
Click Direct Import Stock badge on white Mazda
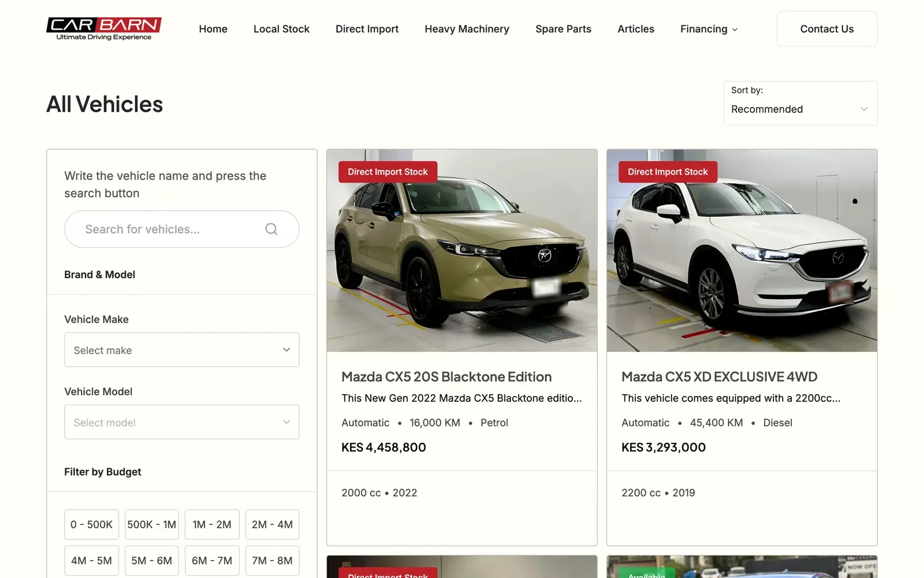(668, 172)
